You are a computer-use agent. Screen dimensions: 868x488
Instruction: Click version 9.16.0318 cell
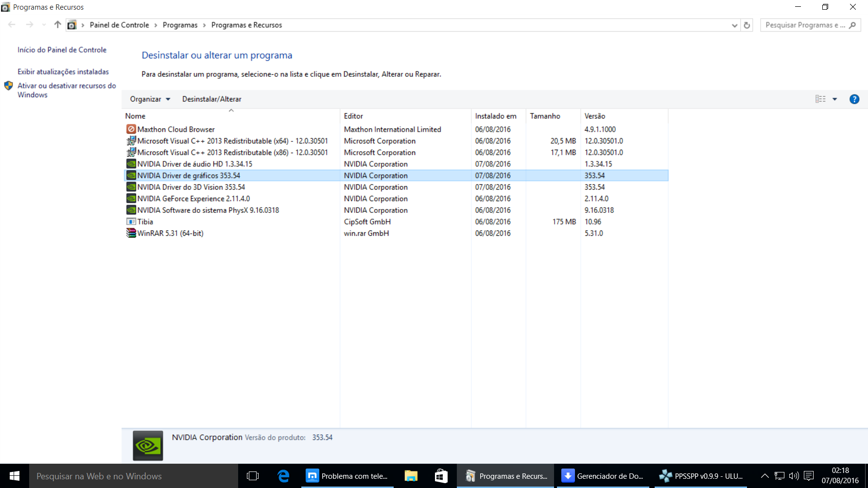click(599, 210)
